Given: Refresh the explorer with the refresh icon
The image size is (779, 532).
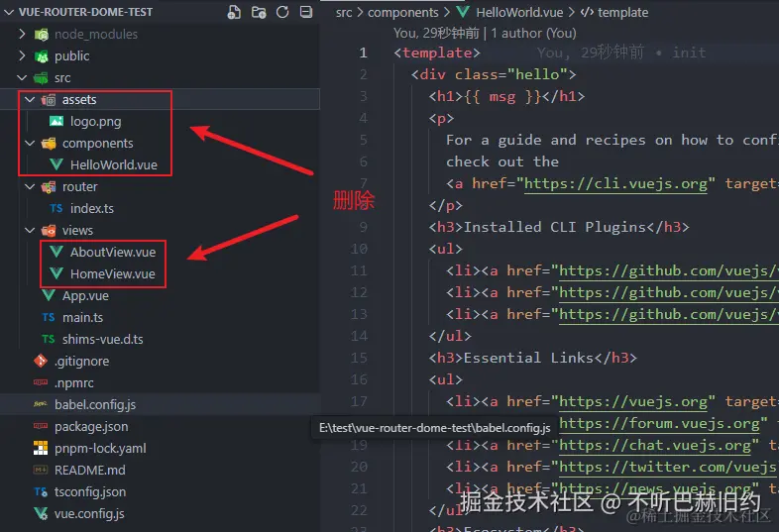Looking at the screenshot, I should (x=282, y=12).
